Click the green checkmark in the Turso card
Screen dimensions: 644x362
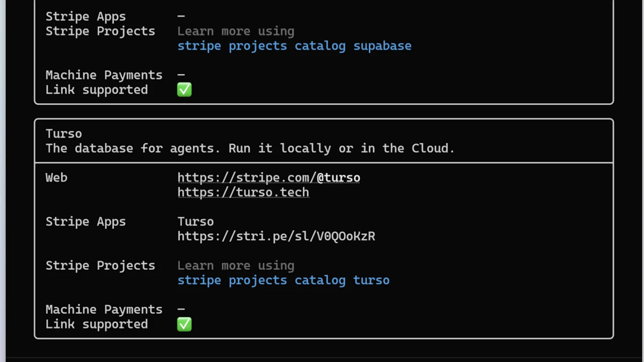click(x=185, y=324)
